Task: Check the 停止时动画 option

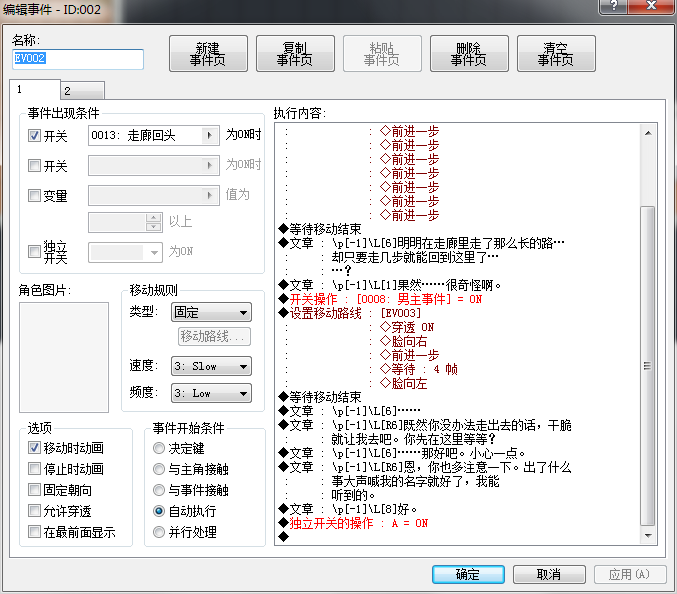Action: tap(34, 468)
